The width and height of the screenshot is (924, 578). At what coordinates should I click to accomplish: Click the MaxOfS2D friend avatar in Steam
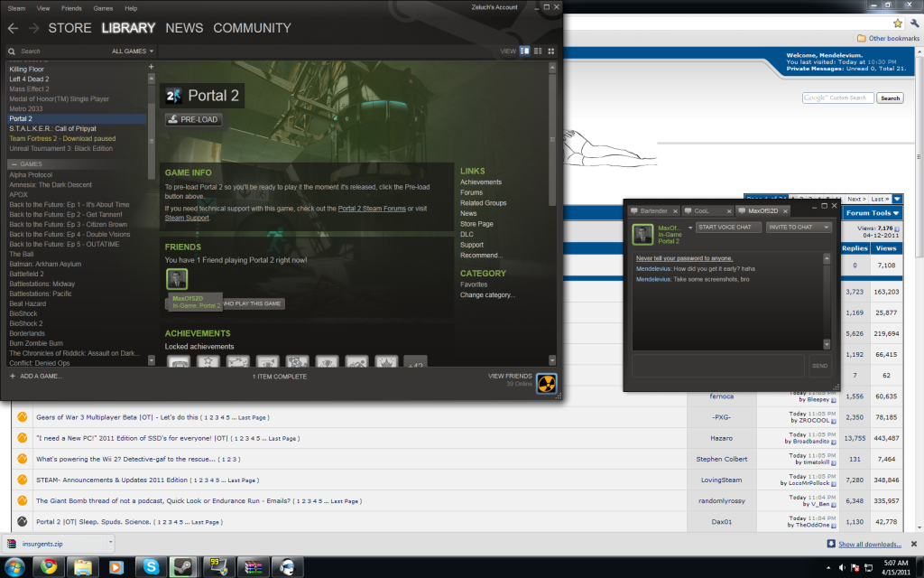click(177, 279)
